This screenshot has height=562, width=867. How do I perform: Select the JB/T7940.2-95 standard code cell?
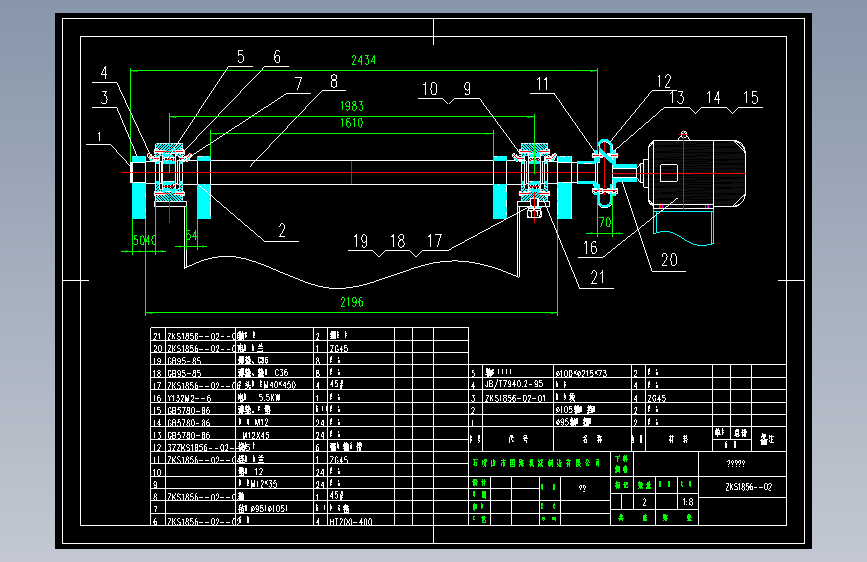pos(514,384)
